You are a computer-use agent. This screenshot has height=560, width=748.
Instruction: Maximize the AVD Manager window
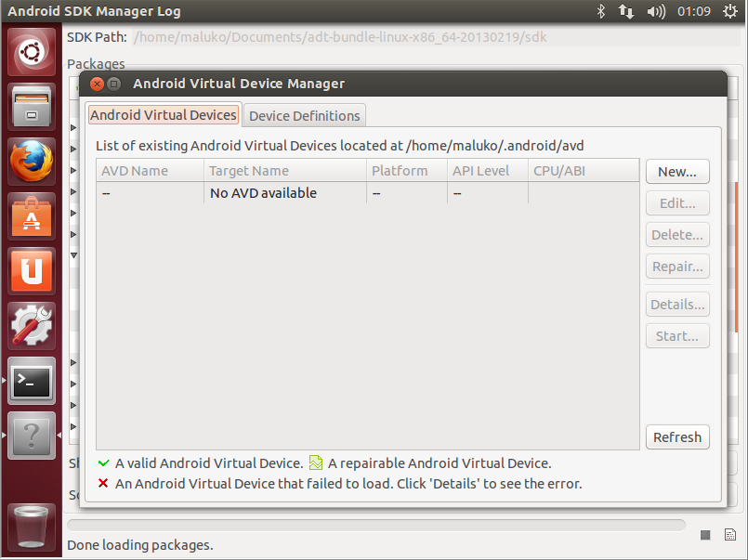(113, 84)
